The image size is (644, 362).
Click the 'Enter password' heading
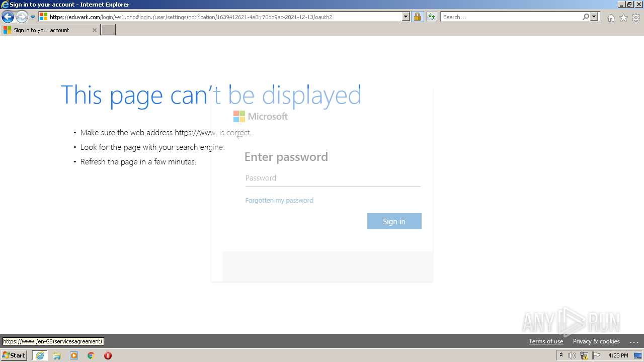286,157
